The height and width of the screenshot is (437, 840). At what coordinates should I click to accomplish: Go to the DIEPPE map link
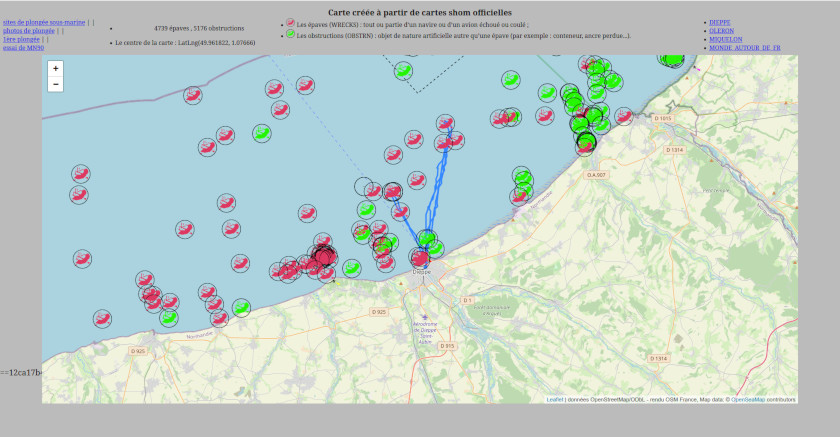720,21
